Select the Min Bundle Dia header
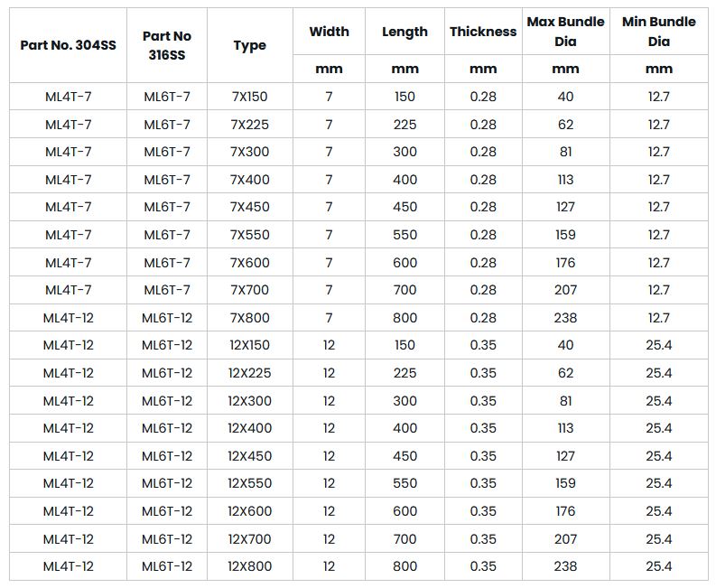The width and height of the screenshot is (716, 588). click(x=659, y=32)
